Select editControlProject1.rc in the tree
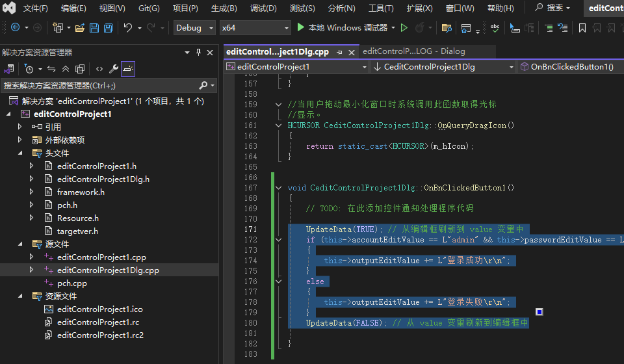The height and width of the screenshot is (364, 624). [97, 322]
